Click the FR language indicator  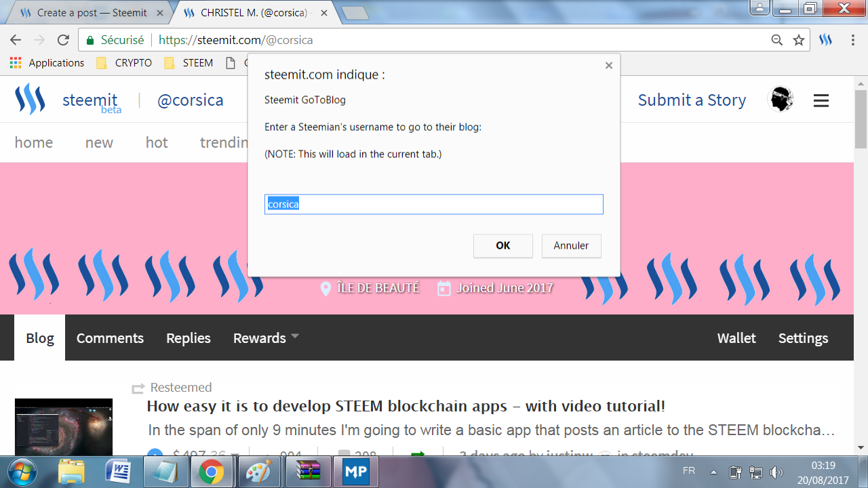point(688,471)
